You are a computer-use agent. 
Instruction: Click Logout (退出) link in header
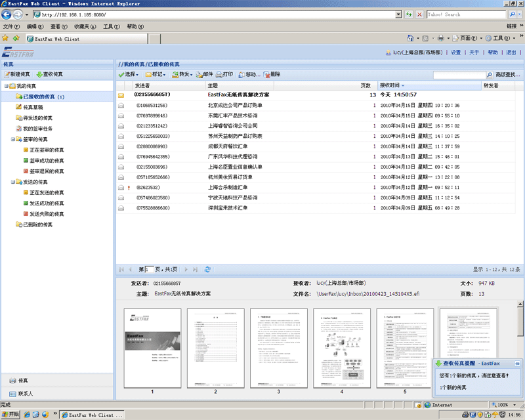click(511, 52)
